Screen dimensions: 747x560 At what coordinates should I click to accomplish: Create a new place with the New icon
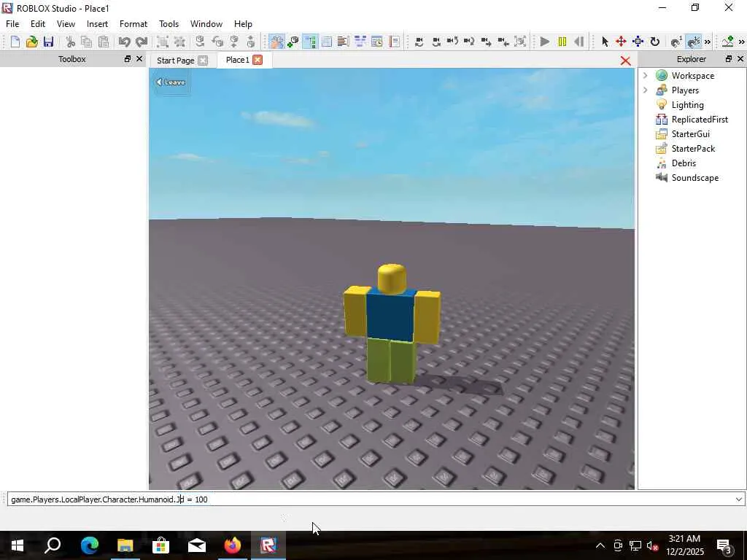coord(15,42)
